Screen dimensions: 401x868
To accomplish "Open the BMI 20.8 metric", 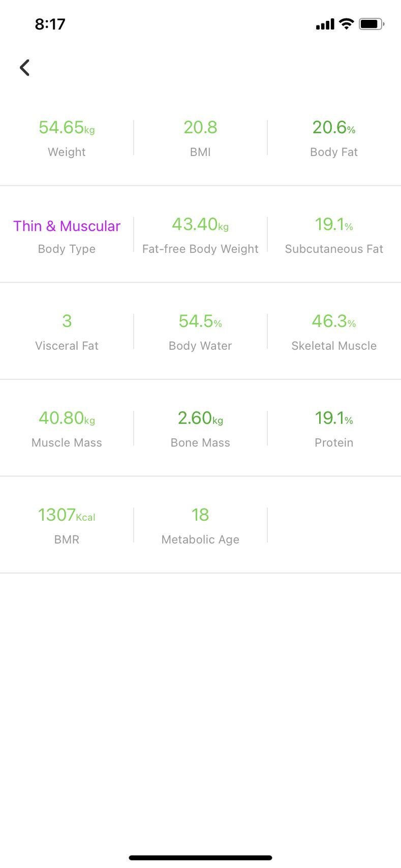I will [200, 138].
